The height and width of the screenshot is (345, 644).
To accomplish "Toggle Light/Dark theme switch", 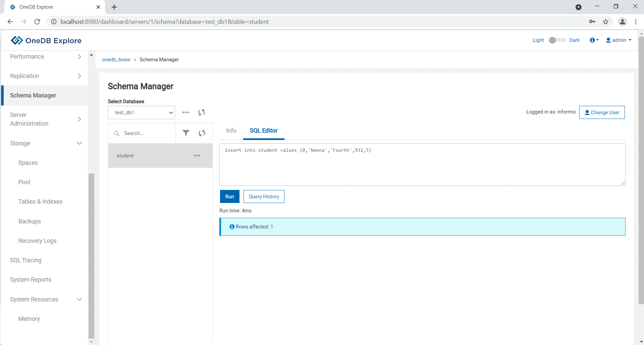I will [557, 40].
